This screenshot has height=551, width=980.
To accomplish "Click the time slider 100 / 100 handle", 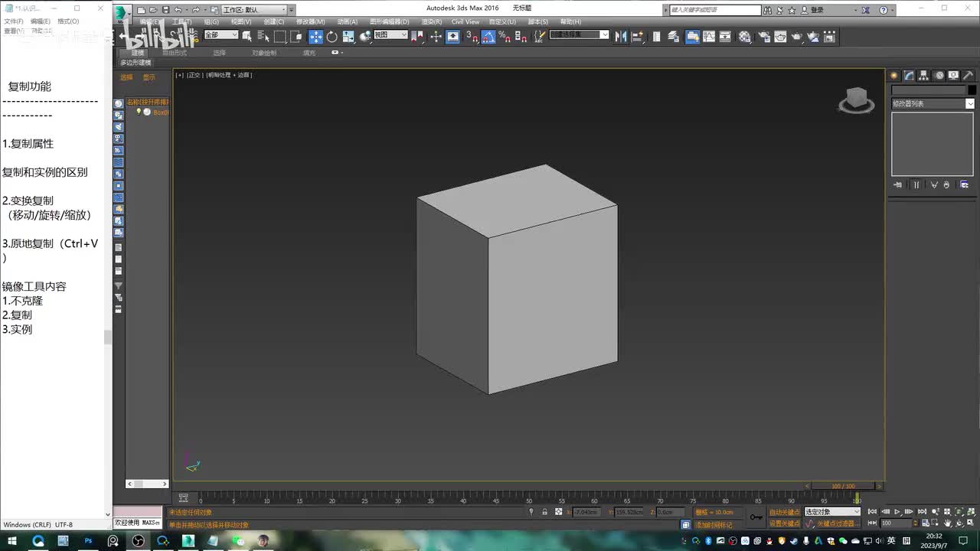I will point(842,486).
